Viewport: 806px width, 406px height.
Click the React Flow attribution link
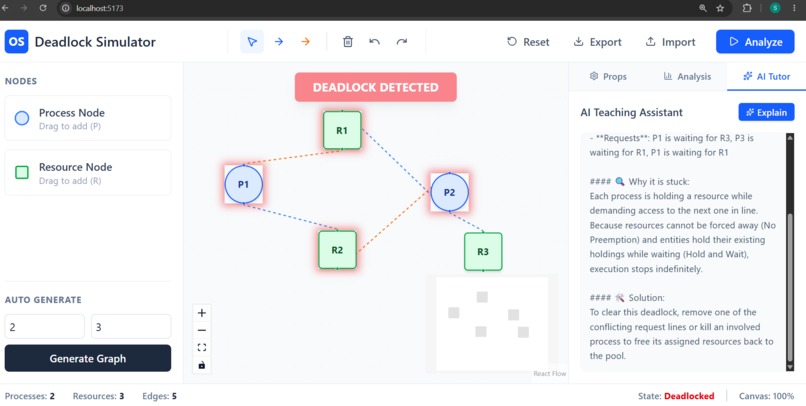(x=549, y=374)
